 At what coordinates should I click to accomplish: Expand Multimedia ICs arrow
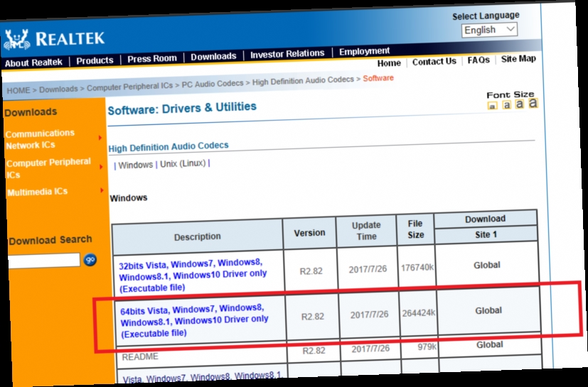102,190
